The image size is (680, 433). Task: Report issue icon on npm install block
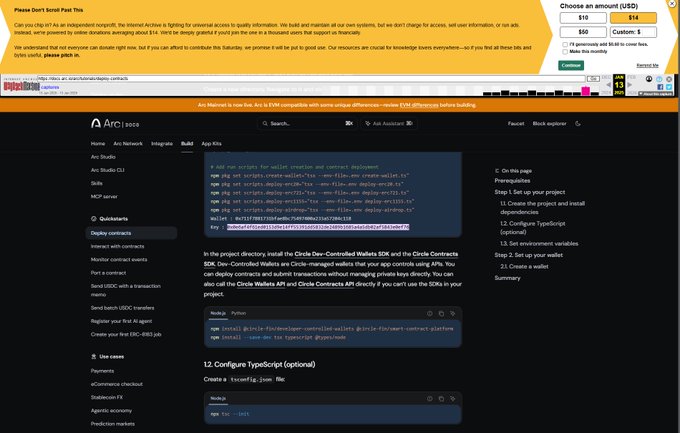430,313
